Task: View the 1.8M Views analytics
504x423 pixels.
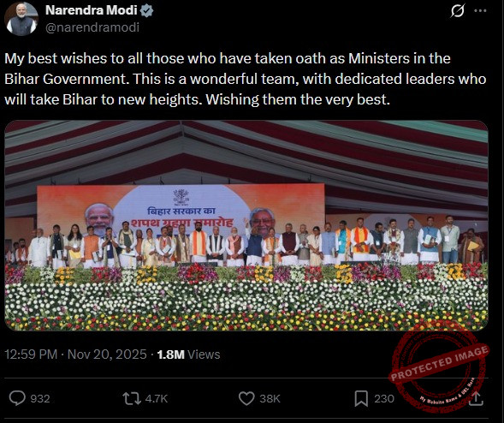Action: point(188,354)
